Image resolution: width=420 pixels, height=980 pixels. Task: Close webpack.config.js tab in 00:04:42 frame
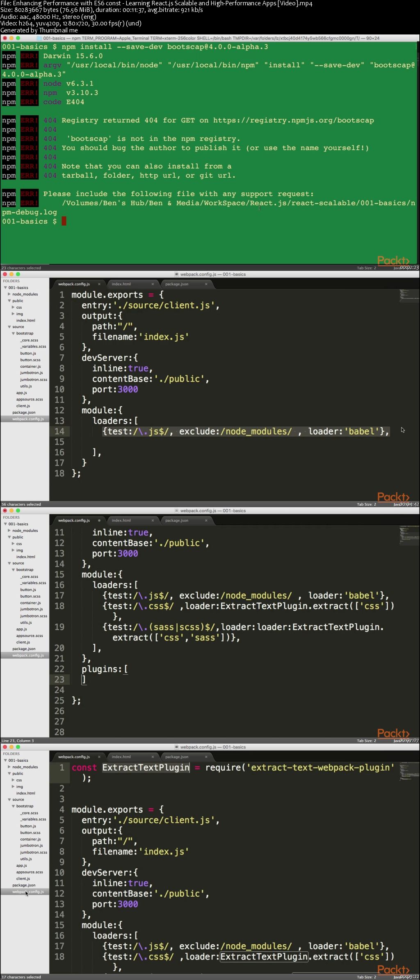[99, 284]
